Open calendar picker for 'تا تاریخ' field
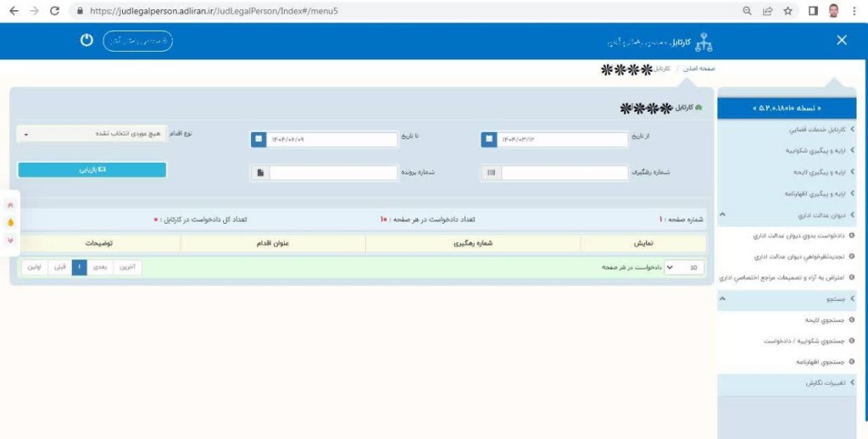The image size is (868, 439). 259,139
